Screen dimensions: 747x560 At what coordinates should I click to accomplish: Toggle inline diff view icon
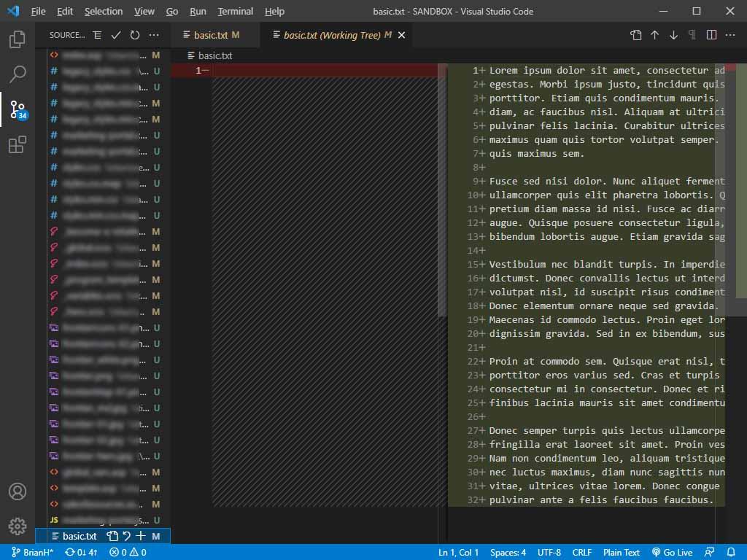pos(711,35)
